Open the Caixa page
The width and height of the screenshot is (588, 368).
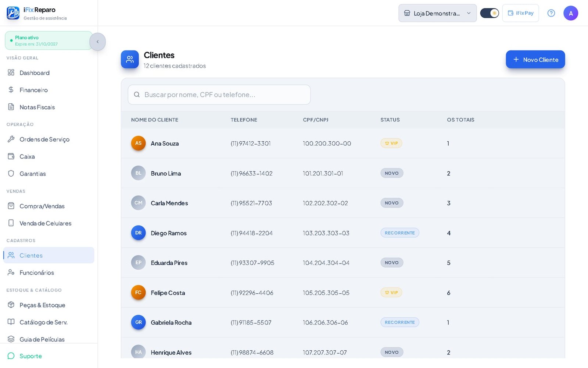49,156
